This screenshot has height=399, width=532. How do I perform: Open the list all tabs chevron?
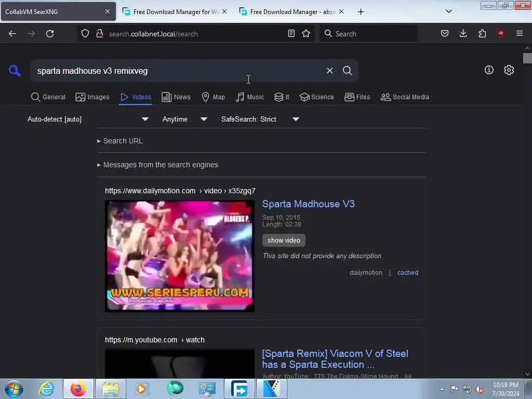pos(448,11)
